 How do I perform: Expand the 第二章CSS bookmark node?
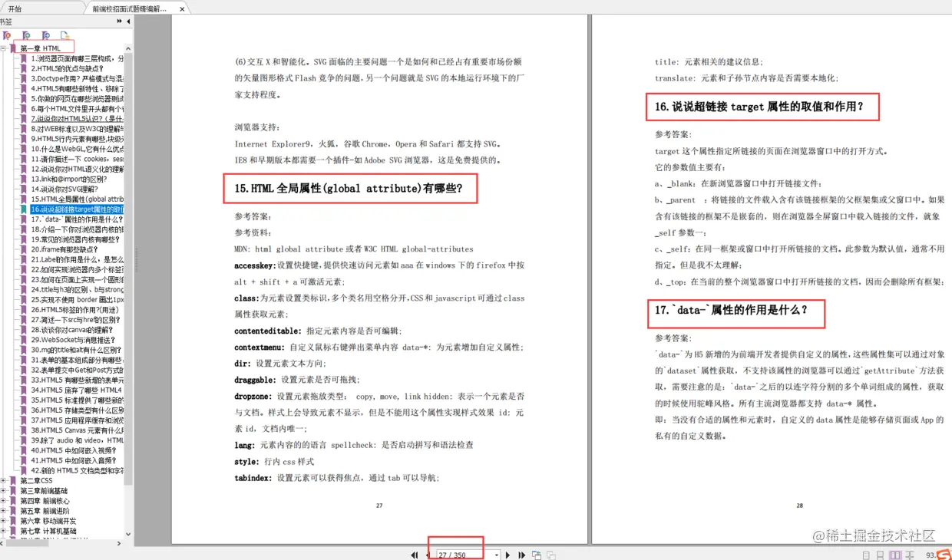tap(4, 481)
